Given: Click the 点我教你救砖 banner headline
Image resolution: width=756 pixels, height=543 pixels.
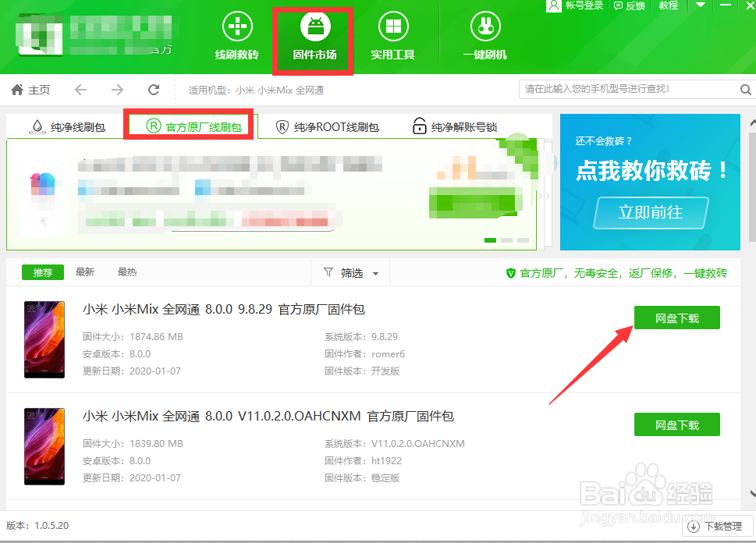Looking at the screenshot, I should pyautogui.click(x=651, y=170).
